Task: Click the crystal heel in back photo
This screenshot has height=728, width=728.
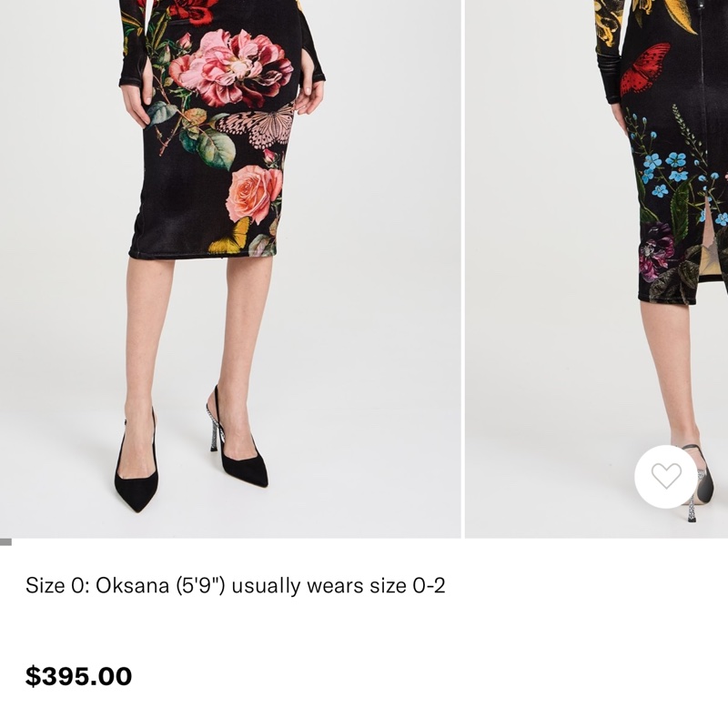Action: [x=693, y=507]
